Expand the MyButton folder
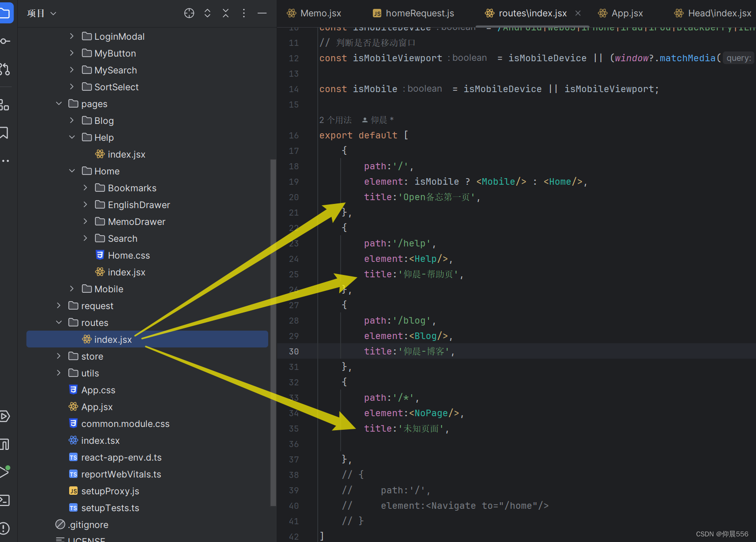The image size is (756, 542). [x=71, y=53]
